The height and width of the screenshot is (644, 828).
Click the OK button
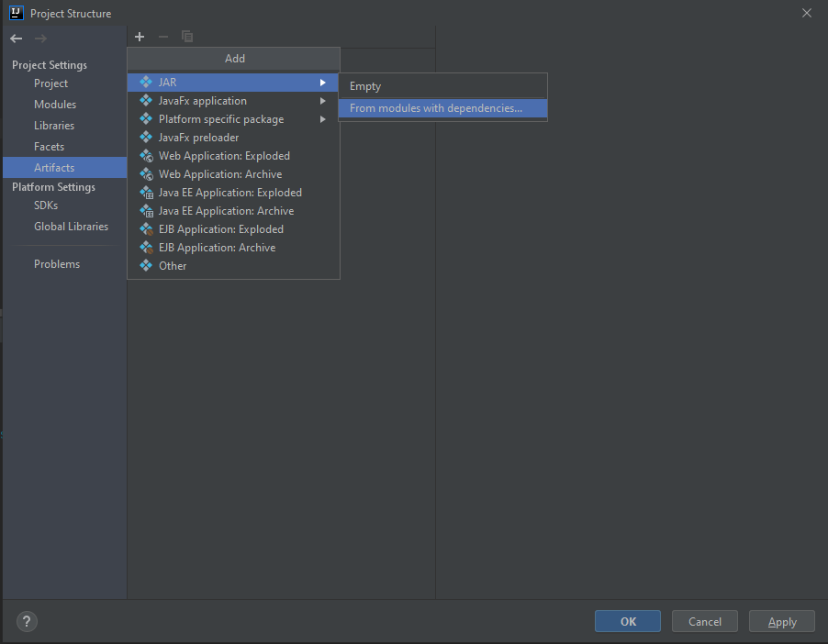(x=628, y=621)
